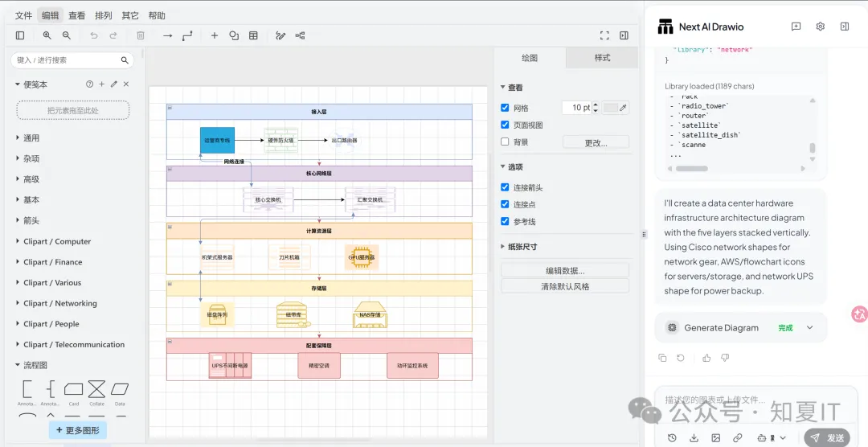Start a new chat in Next AI Drawio
Viewport: 868px width, 447px height.
click(796, 27)
